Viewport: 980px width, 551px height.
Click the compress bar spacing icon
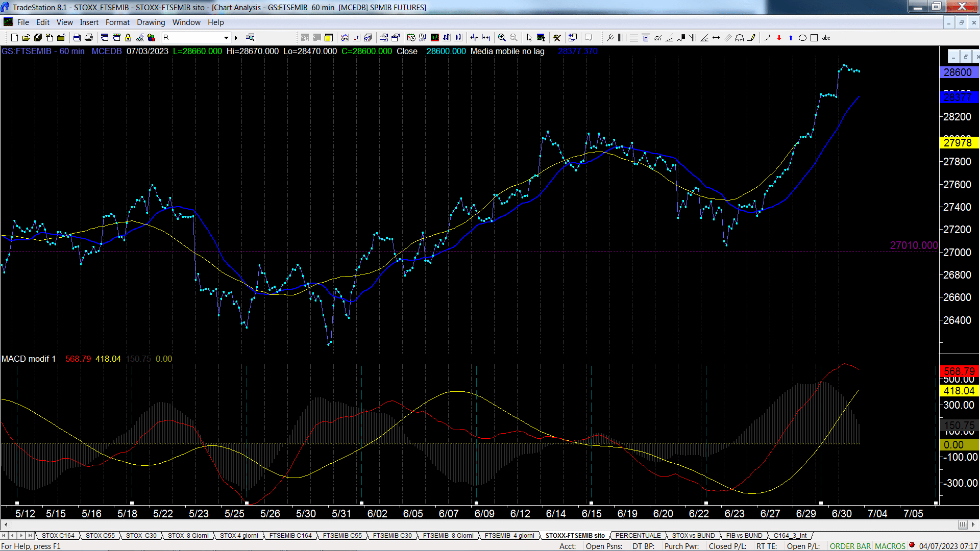(x=474, y=38)
